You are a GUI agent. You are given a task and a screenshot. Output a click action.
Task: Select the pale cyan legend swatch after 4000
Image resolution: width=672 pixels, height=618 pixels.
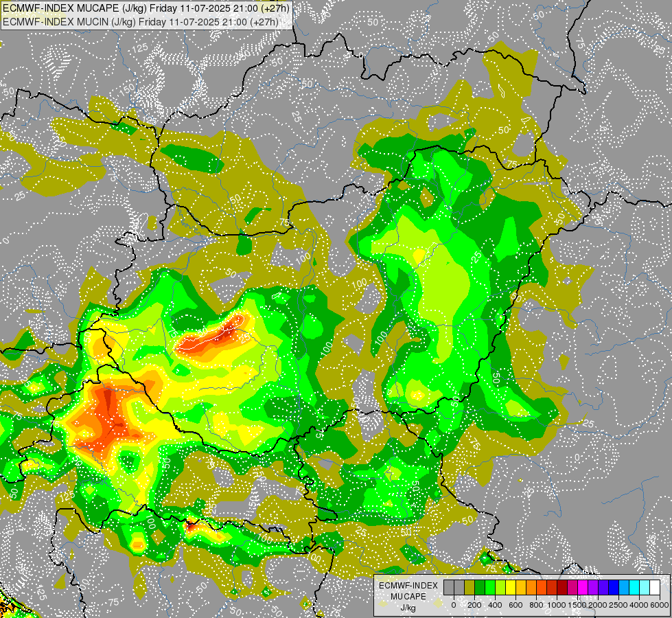coord(645,588)
